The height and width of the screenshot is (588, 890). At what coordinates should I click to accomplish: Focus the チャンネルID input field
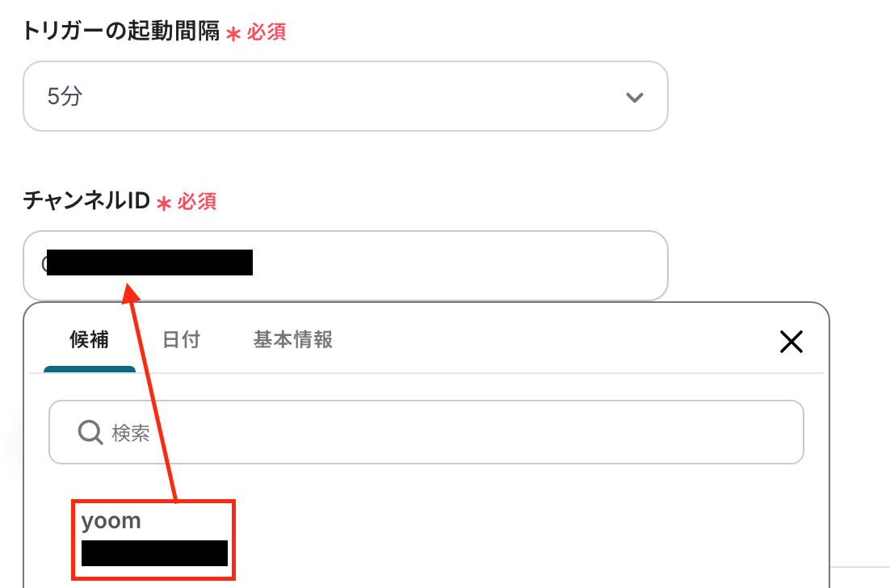(x=345, y=266)
